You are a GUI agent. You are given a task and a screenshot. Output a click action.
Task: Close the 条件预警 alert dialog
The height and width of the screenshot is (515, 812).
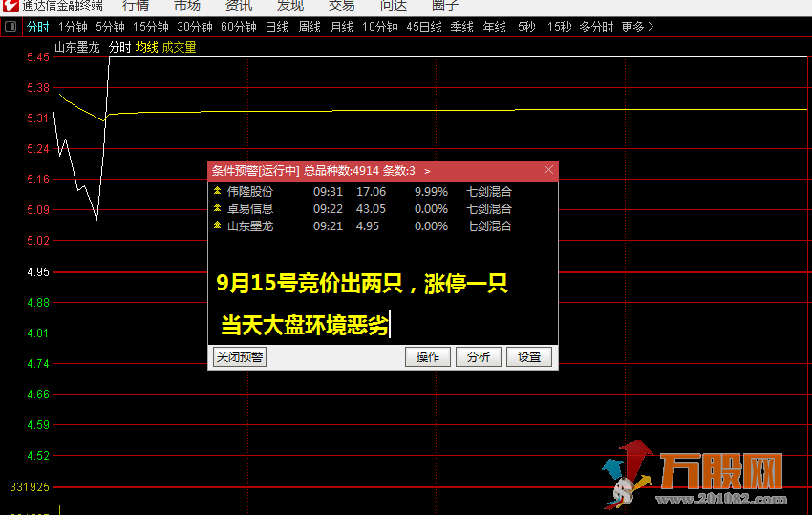point(548,170)
